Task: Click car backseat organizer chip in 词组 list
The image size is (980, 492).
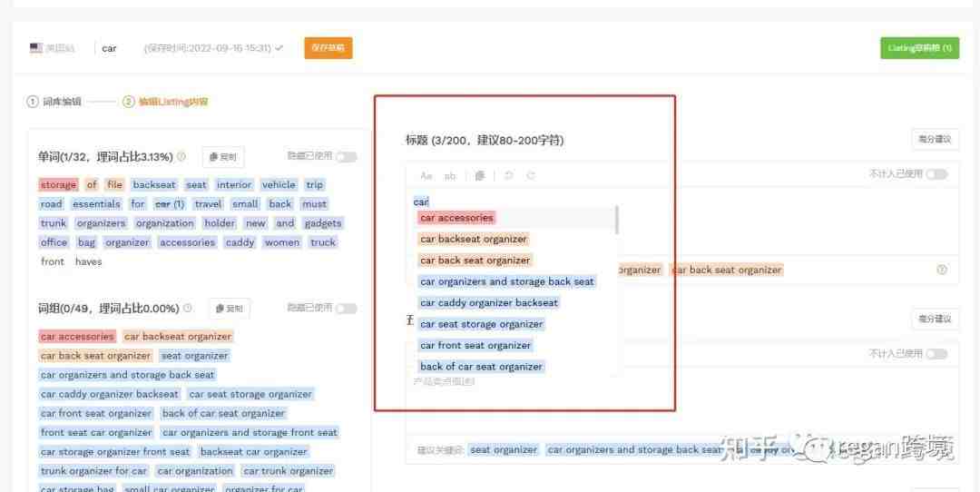Action: (178, 337)
